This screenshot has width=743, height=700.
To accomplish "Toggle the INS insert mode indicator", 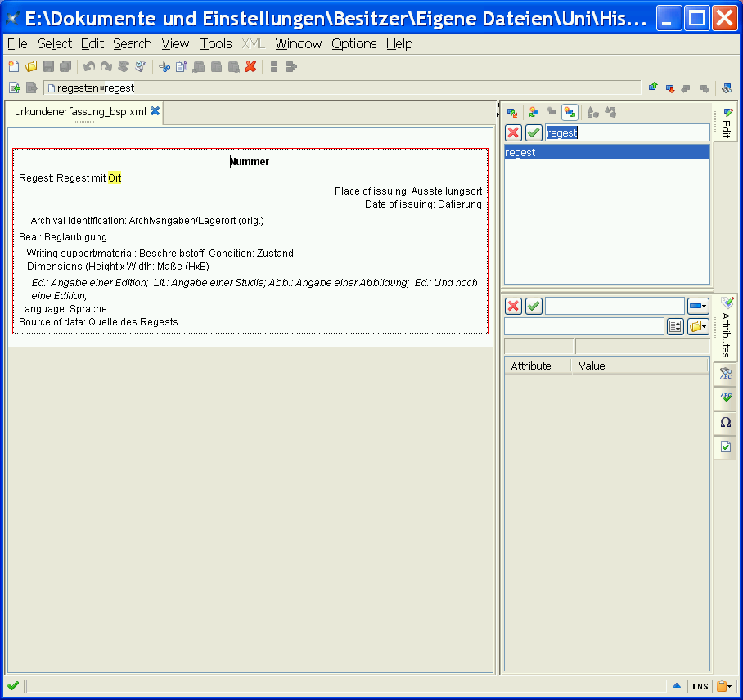I will tap(700, 686).
